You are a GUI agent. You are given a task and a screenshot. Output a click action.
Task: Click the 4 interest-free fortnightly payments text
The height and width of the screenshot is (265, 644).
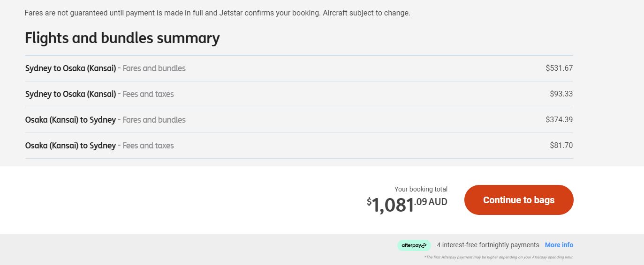488,245
